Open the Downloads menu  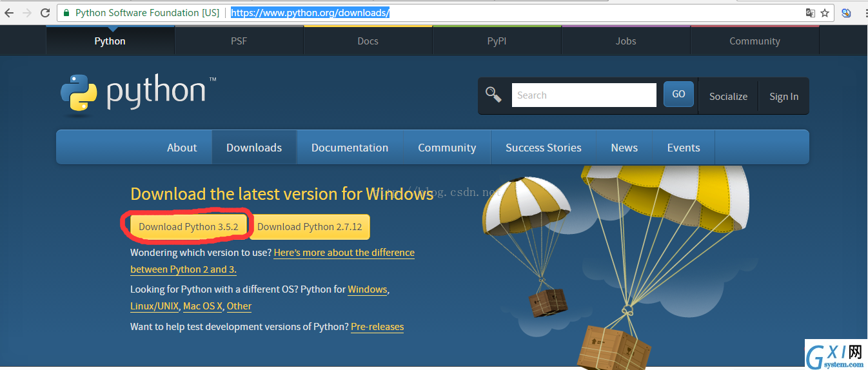(x=254, y=148)
